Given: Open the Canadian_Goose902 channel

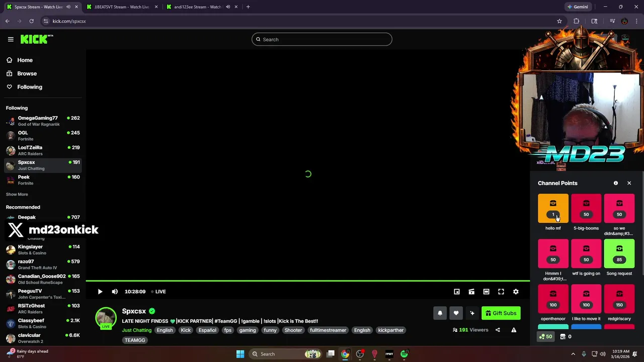Looking at the screenshot, I should (43, 279).
